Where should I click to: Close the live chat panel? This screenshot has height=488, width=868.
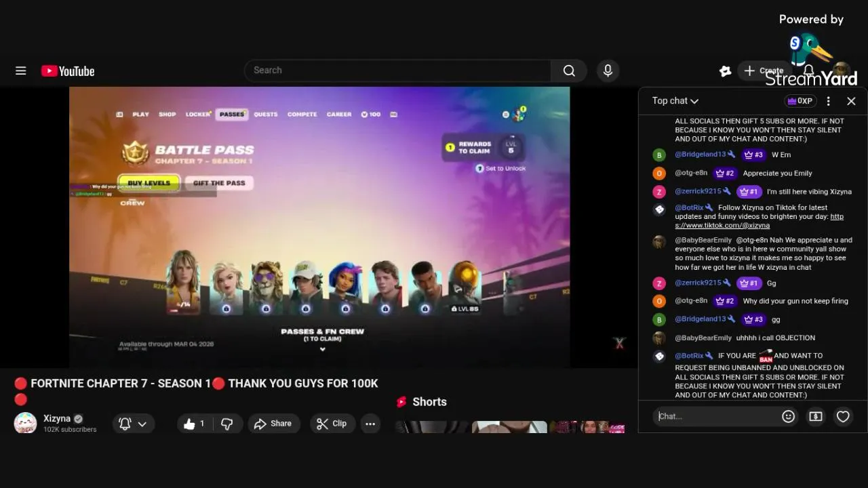click(851, 101)
